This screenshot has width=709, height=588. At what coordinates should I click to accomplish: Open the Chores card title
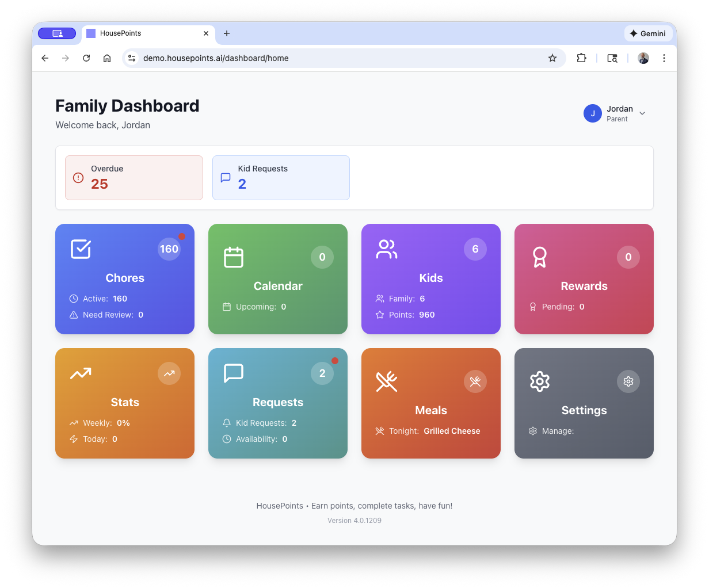pos(125,278)
